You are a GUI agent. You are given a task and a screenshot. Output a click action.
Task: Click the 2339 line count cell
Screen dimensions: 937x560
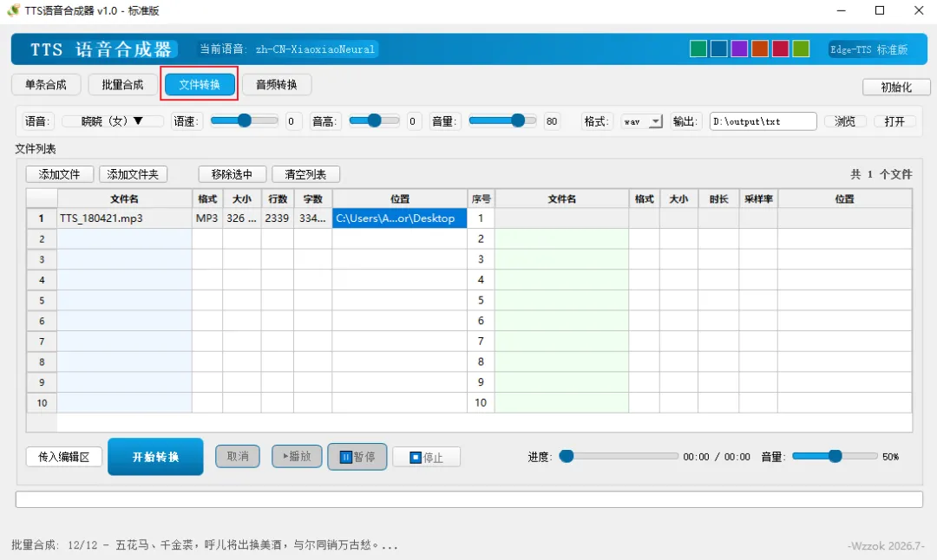pyautogui.click(x=278, y=218)
